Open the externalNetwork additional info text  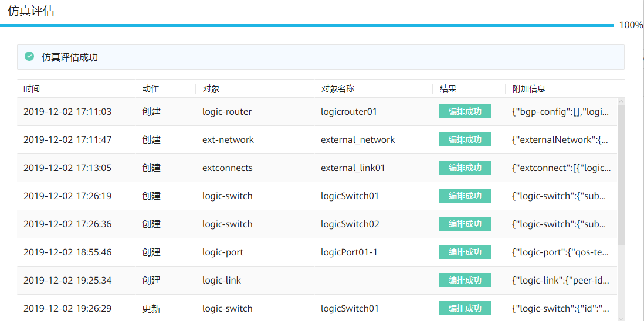pyautogui.click(x=560, y=139)
